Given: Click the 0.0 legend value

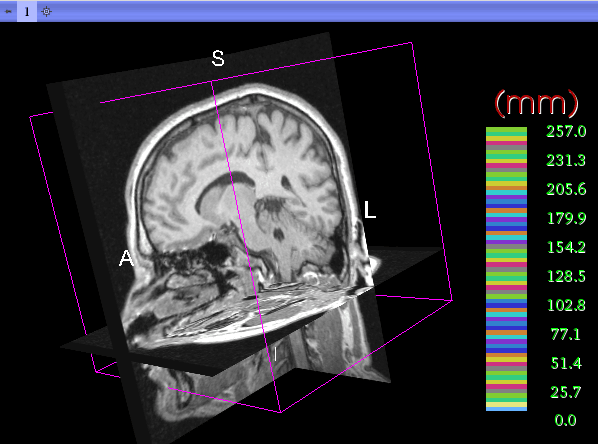Looking at the screenshot, I should [566, 421].
